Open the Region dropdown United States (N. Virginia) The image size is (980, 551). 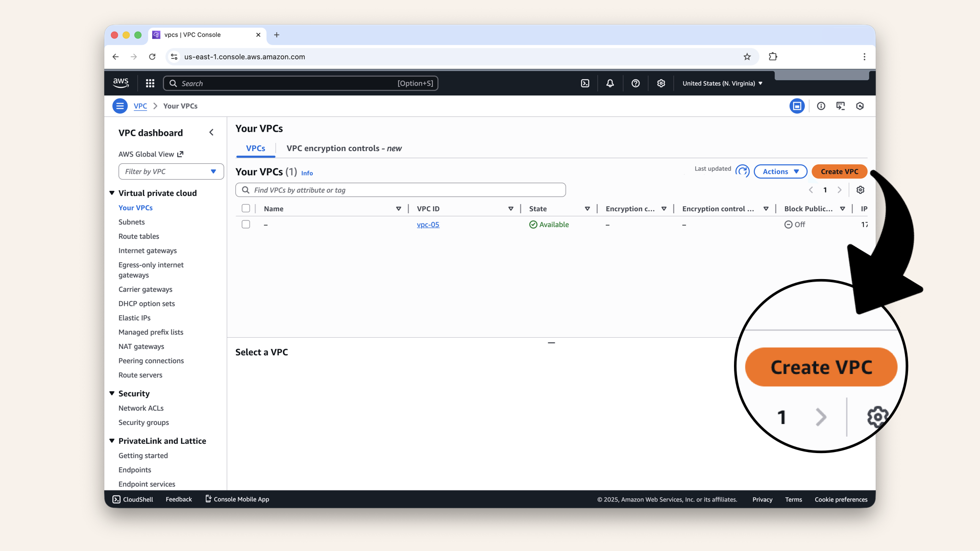[721, 83]
